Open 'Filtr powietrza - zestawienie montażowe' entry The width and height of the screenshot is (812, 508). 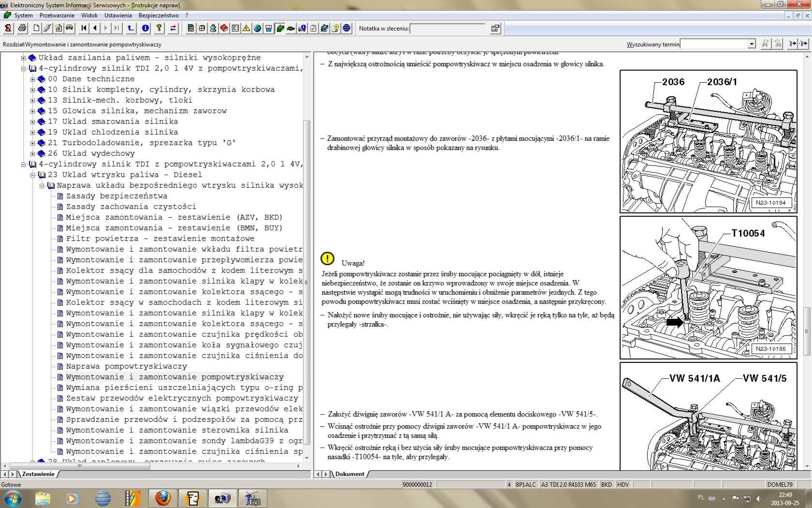point(160,239)
